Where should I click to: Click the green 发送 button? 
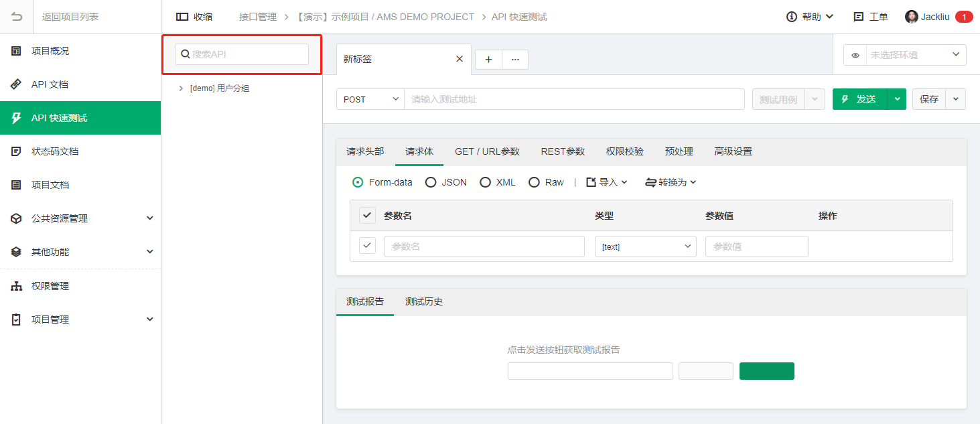pos(860,99)
